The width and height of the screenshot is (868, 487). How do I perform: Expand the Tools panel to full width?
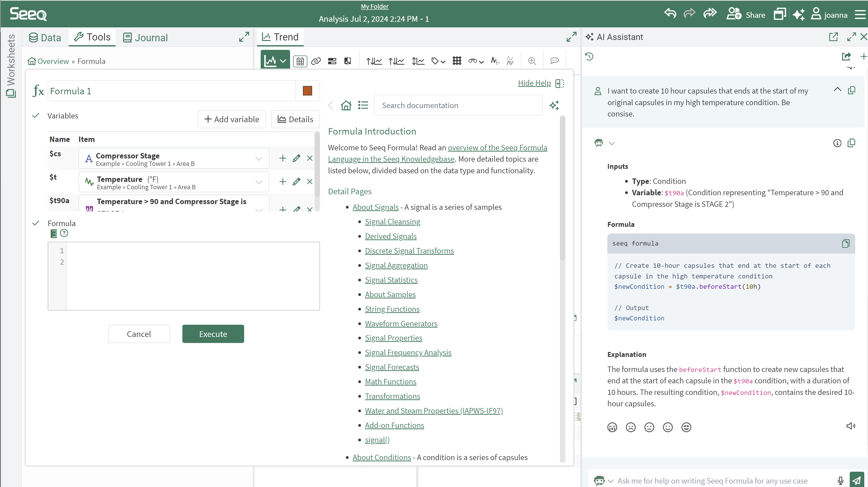(244, 37)
